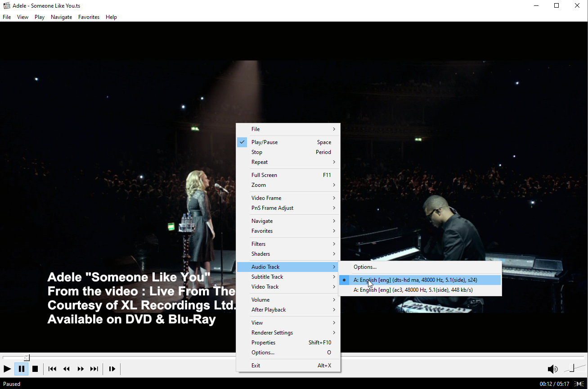Screen dimensions: 588x389
Task: Stop playback with the Stop button
Action: (35, 369)
